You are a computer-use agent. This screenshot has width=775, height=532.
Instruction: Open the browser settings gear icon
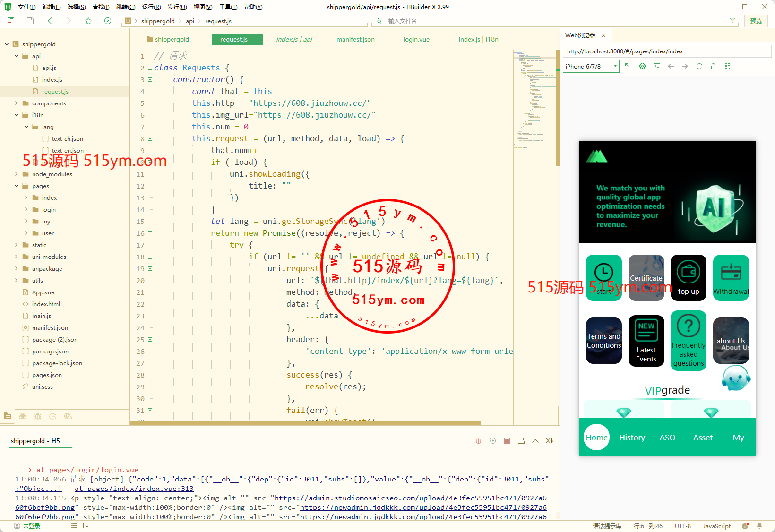[x=642, y=66]
